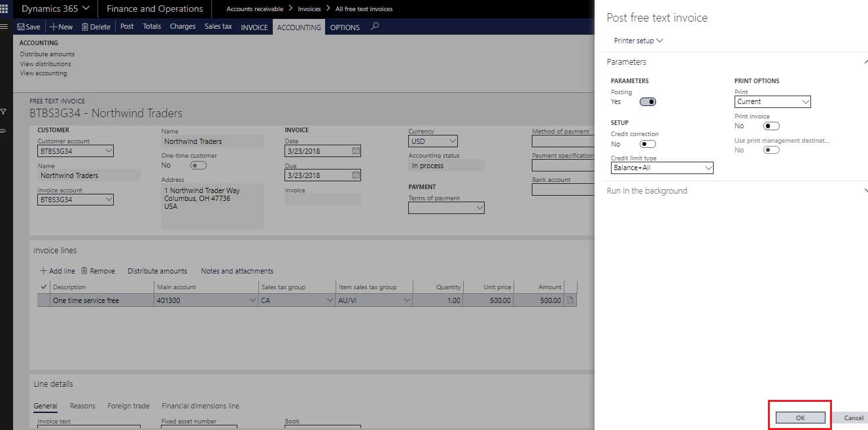868x430 pixels.
Task: Toggle the One-time customer switch
Action: 198,165
